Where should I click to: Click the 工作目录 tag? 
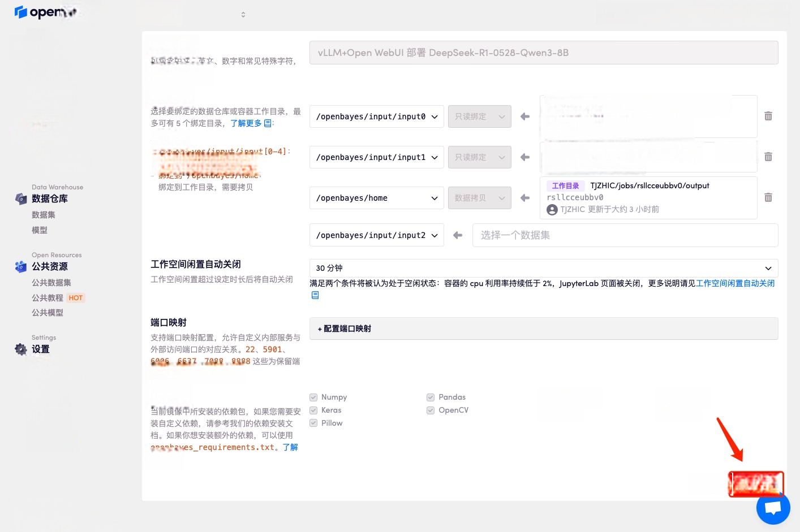coord(565,186)
